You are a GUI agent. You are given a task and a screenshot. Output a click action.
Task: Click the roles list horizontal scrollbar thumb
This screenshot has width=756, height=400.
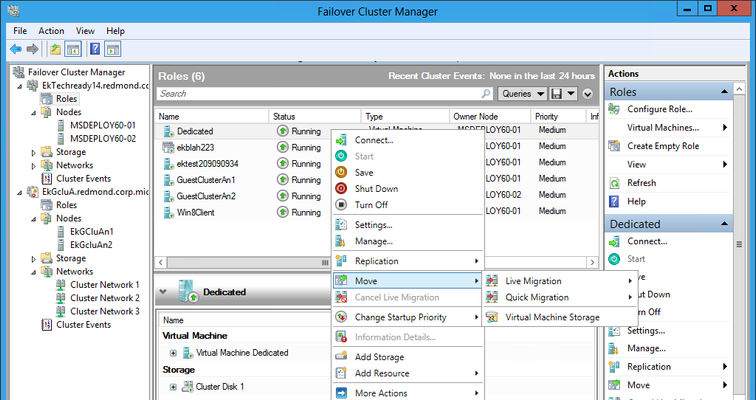(248, 263)
